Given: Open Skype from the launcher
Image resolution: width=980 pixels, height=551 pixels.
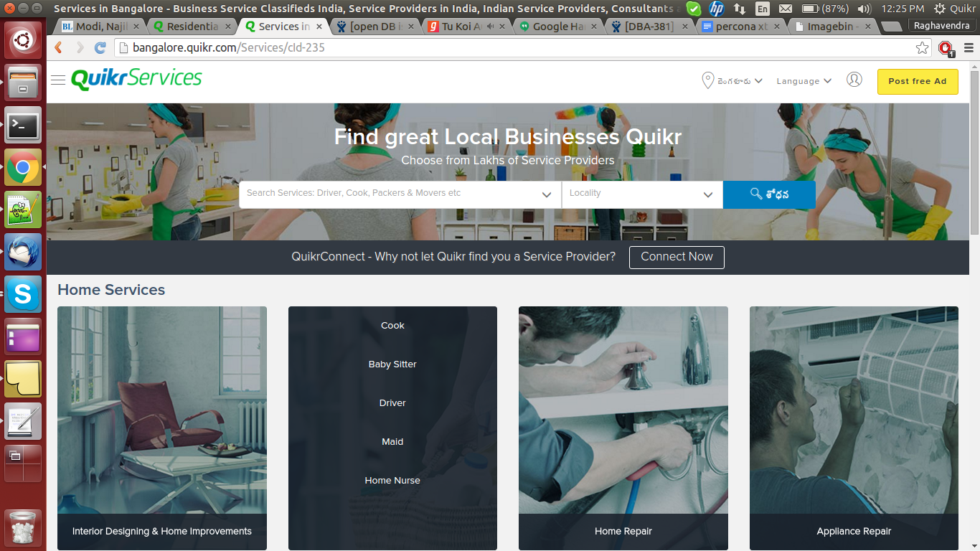Looking at the screenshot, I should pos(23,294).
